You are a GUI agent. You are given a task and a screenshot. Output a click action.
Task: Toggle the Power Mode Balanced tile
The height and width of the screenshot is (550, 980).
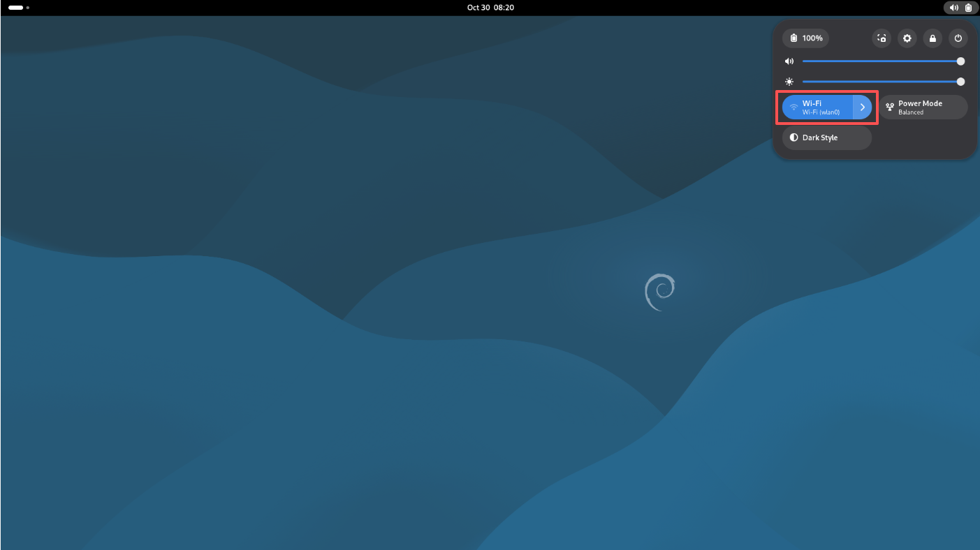[922, 107]
